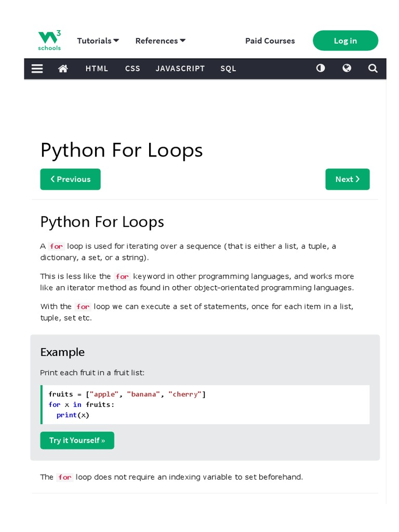Go to the Next chapter

pos(347,179)
